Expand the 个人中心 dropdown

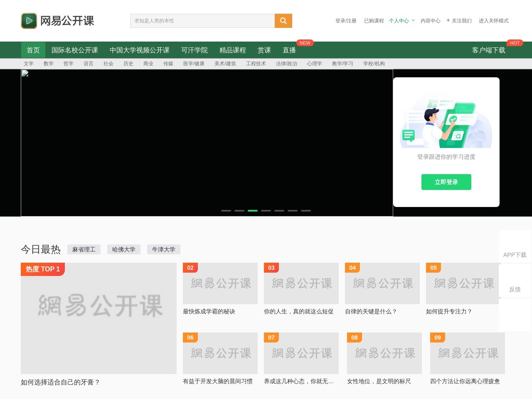[401, 21]
